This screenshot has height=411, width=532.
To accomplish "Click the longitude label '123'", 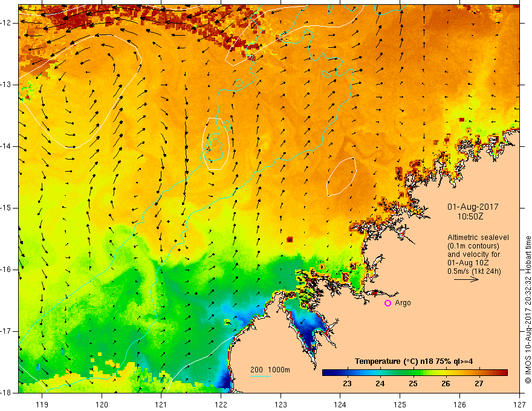I will (281, 404).
